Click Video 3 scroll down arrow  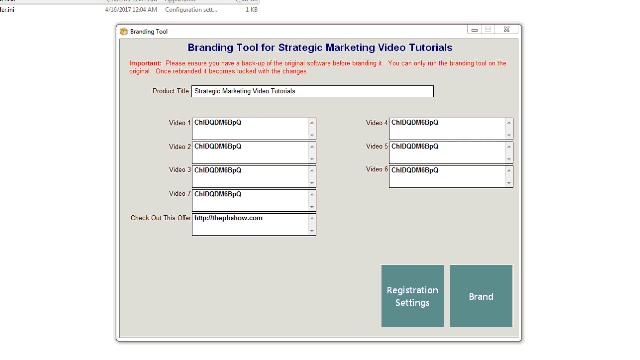coord(312,183)
